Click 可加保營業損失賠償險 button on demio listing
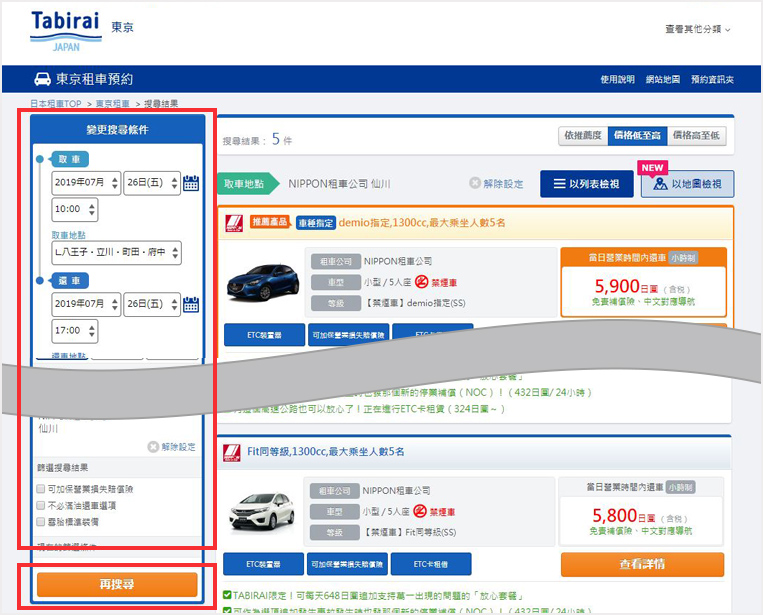The width and height of the screenshot is (763, 615). [x=348, y=335]
